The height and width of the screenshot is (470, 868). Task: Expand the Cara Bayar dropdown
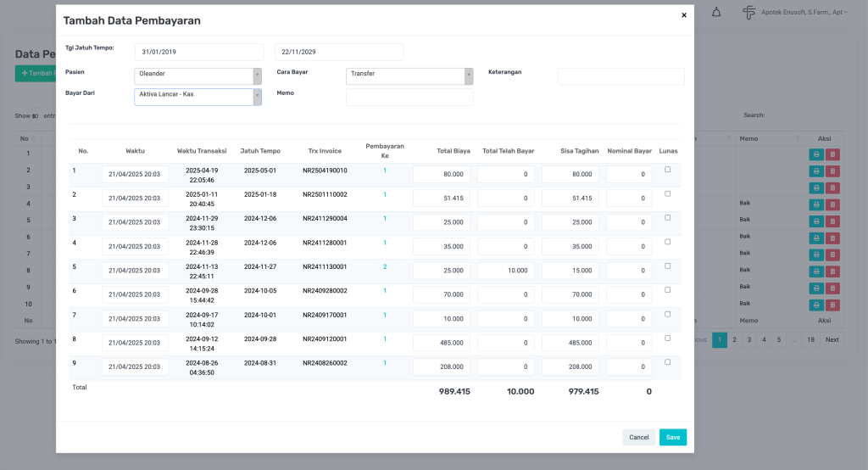click(409, 76)
